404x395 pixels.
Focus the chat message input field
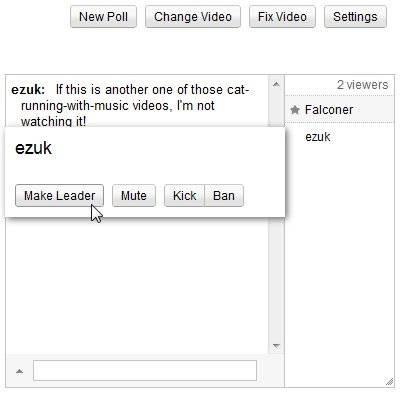(145, 370)
